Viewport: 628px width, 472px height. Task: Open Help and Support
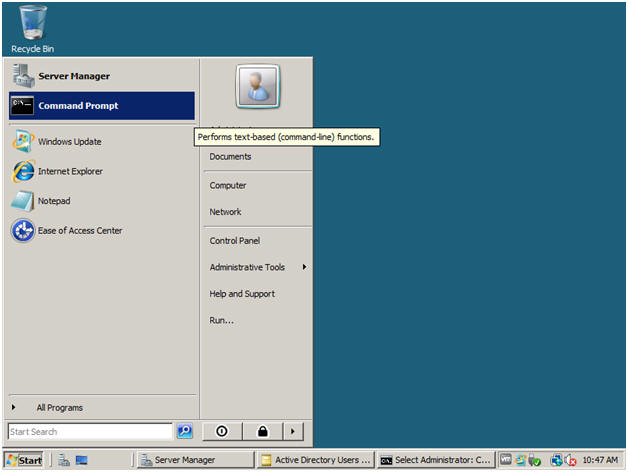click(242, 294)
